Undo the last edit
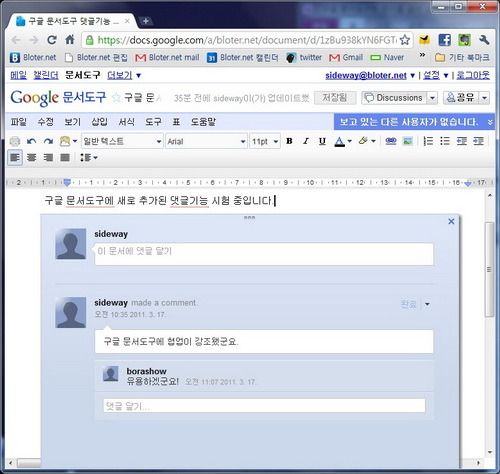This screenshot has width=500, height=474. point(31,141)
